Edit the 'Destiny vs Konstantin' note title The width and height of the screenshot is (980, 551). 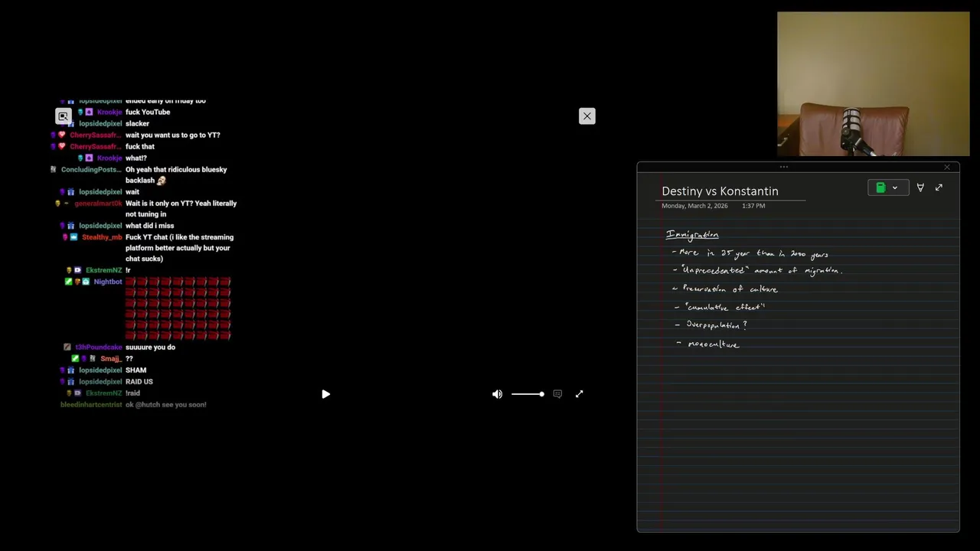pos(720,191)
